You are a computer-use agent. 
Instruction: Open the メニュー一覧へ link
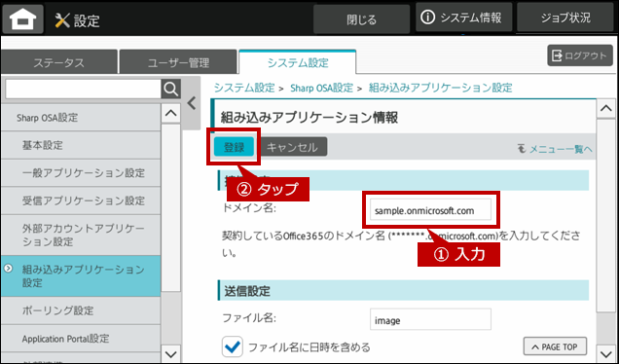click(x=555, y=149)
